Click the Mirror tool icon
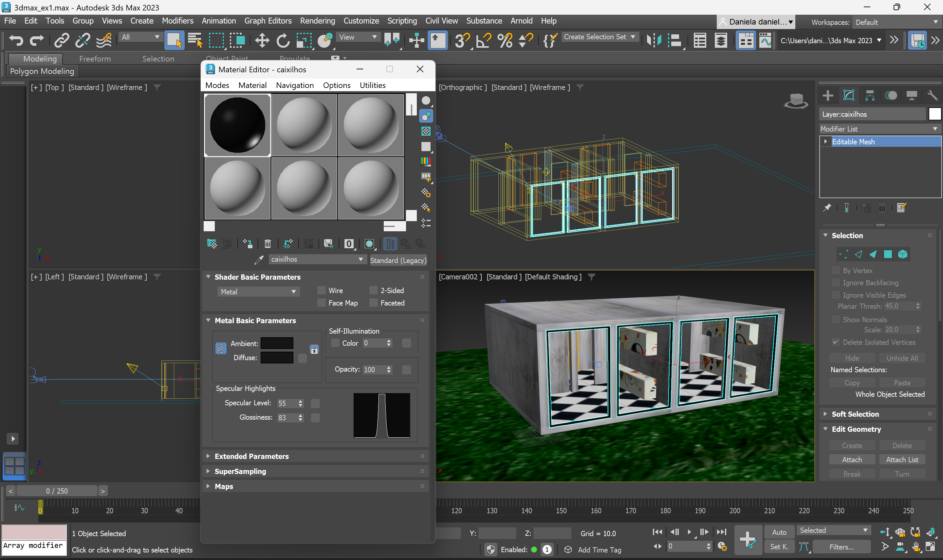This screenshot has width=943, height=560. pos(654,40)
